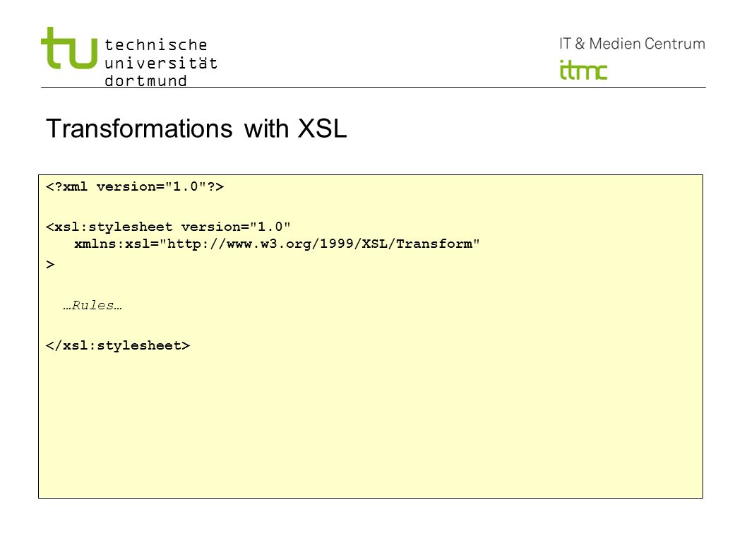
Task: Click the version="1.0" attribute in stylesheet tag
Action: 236,227
